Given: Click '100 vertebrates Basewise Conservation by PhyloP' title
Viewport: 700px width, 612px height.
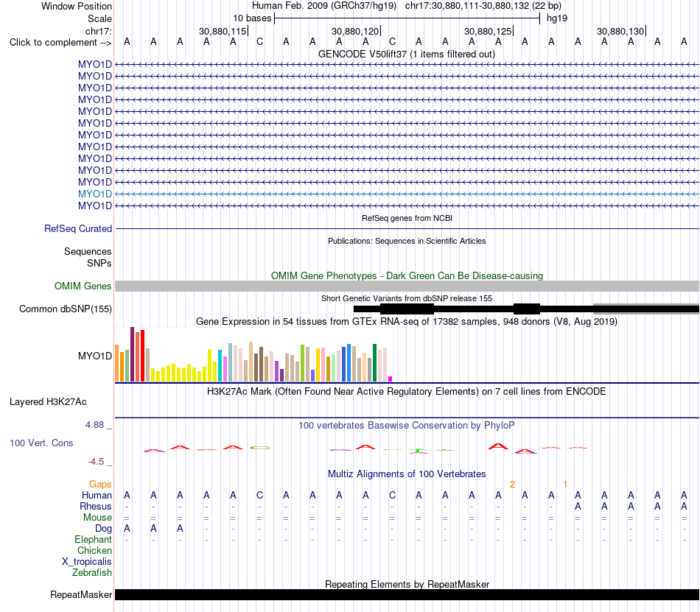Looking at the screenshot, I should 407,425.
